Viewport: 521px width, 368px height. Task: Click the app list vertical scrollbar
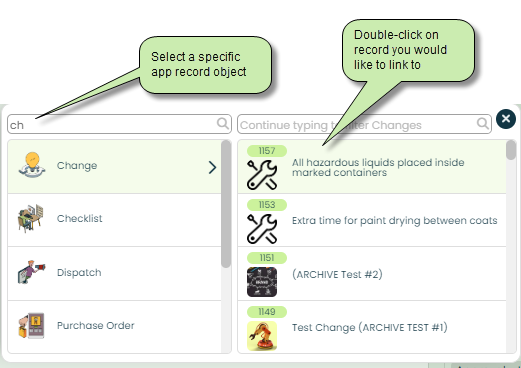tap(226, 203)
